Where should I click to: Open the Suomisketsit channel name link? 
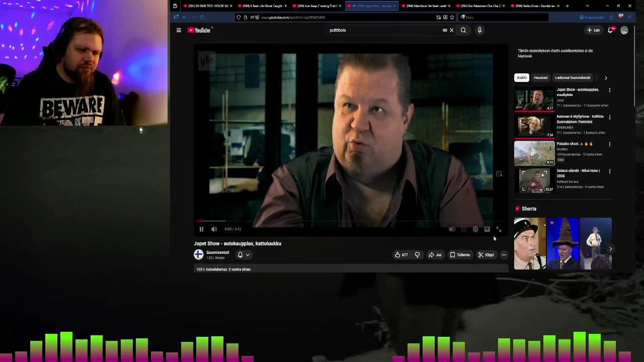218,252
